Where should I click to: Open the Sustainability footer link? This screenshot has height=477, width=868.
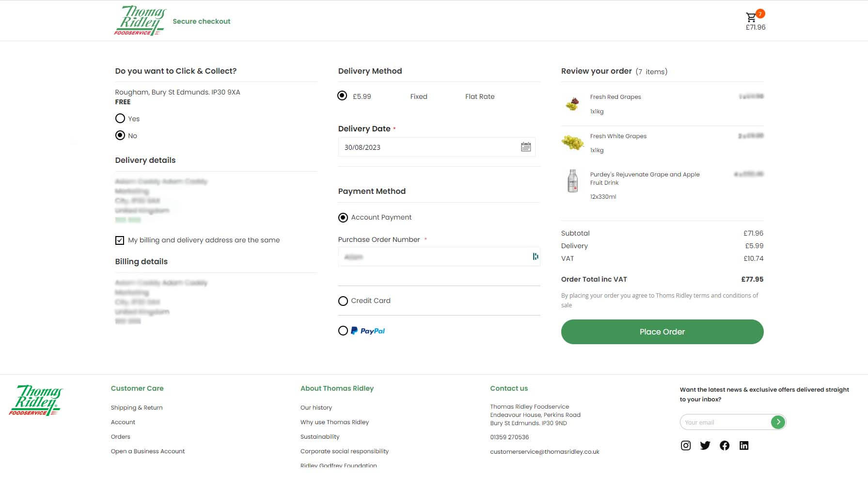pos(320,437)
